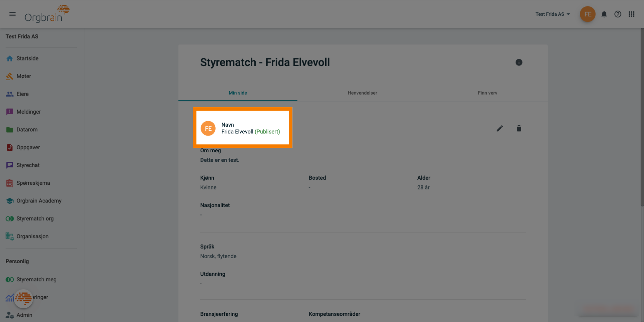Viewport: 644px width, 322px height.
Task: Click the 'Test Frida AS' sidebar heading
Action: click(x=22, y=37)
